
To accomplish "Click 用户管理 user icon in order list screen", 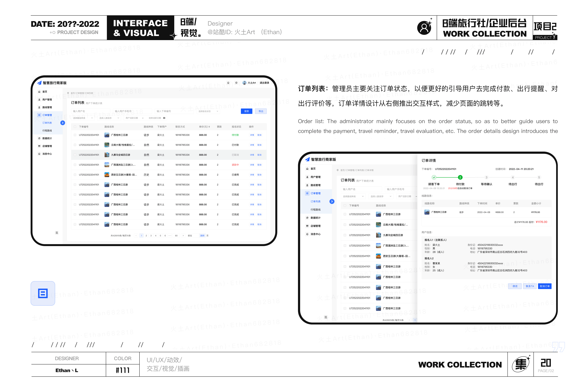I will point(39,100).
